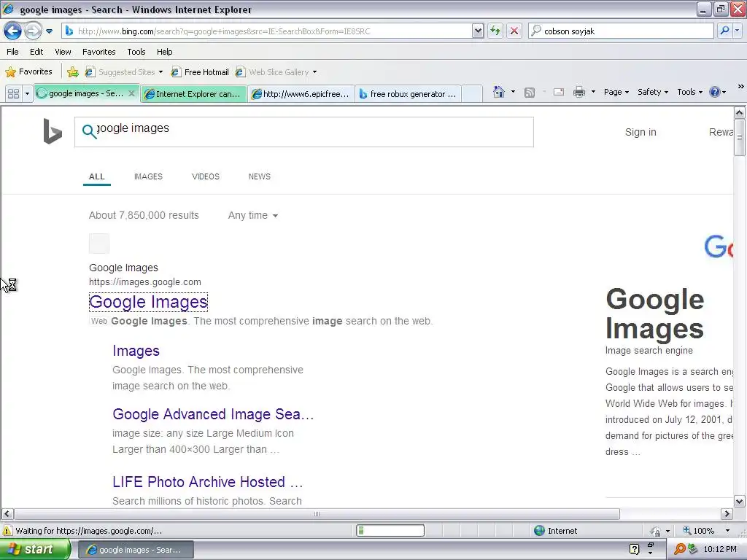Click Sign in on Bing

[x=640, y=132]
